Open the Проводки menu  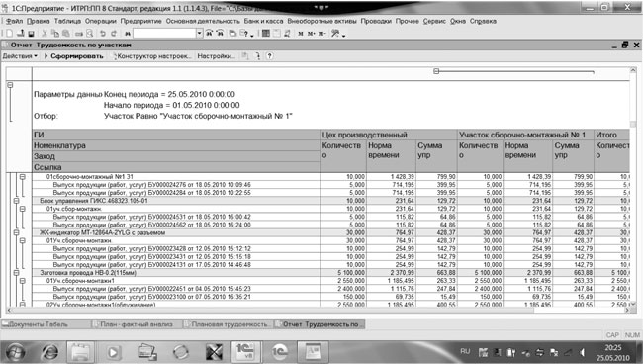[376, 21]
